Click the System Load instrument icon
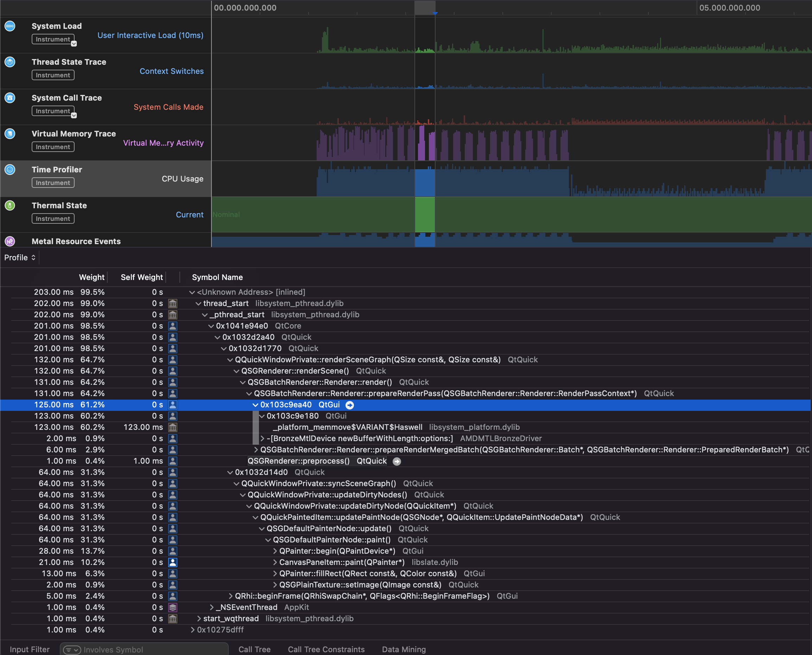 (10, 26)
